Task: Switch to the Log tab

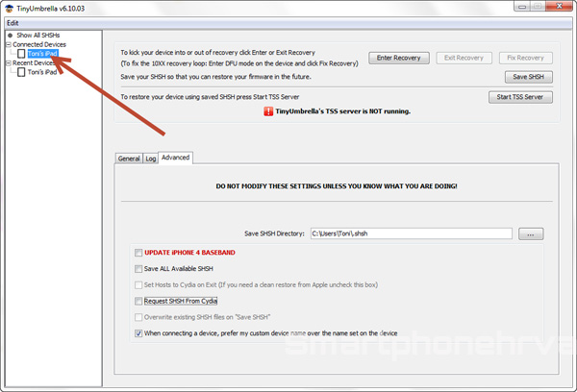Action: [150, 158]
